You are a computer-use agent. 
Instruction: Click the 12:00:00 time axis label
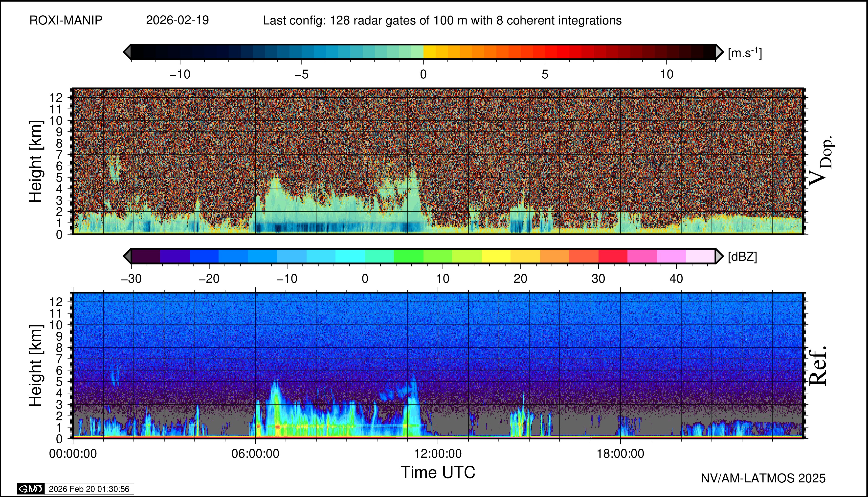[x=438, y=454]
